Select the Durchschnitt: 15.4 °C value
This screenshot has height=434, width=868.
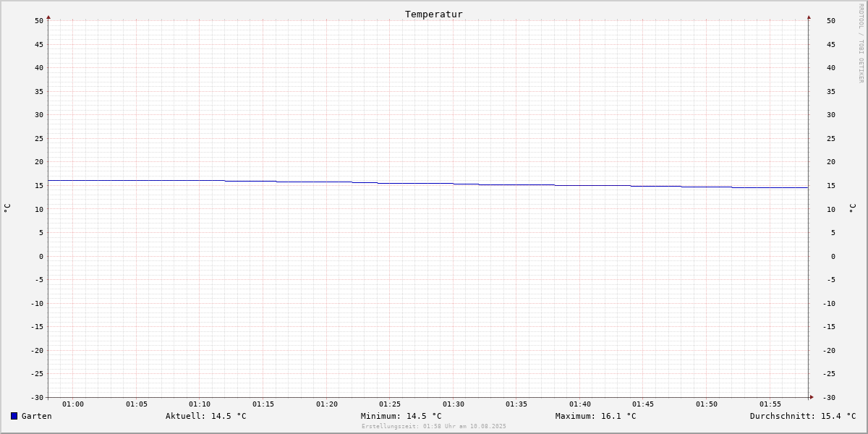click(x=803, y=416)
